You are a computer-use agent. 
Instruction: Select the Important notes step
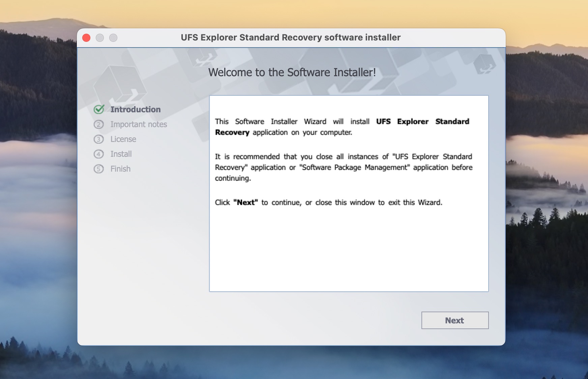tap(139, 124)
